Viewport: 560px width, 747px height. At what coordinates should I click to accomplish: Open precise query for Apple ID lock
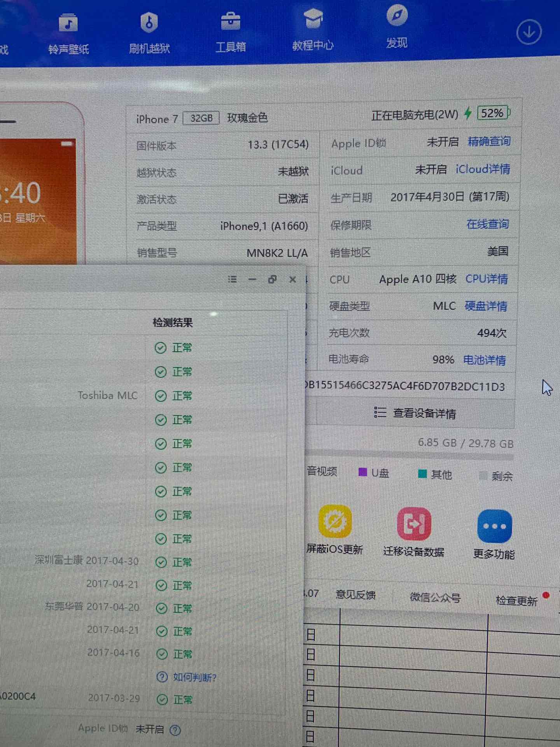[x=489, y=141]
